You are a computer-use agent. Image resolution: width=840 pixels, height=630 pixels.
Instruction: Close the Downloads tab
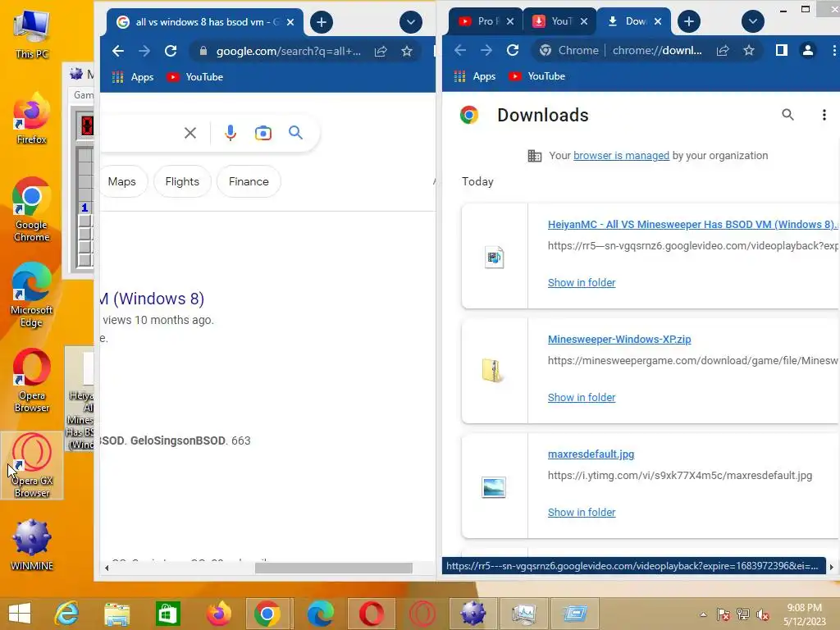pos(658,21)
